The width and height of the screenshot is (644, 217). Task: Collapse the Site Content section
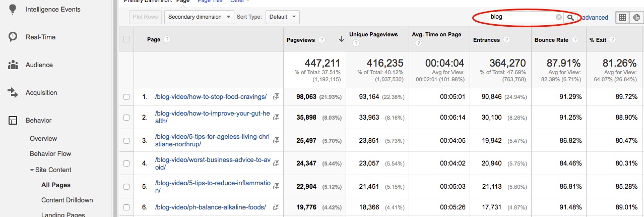click(32, 170)
